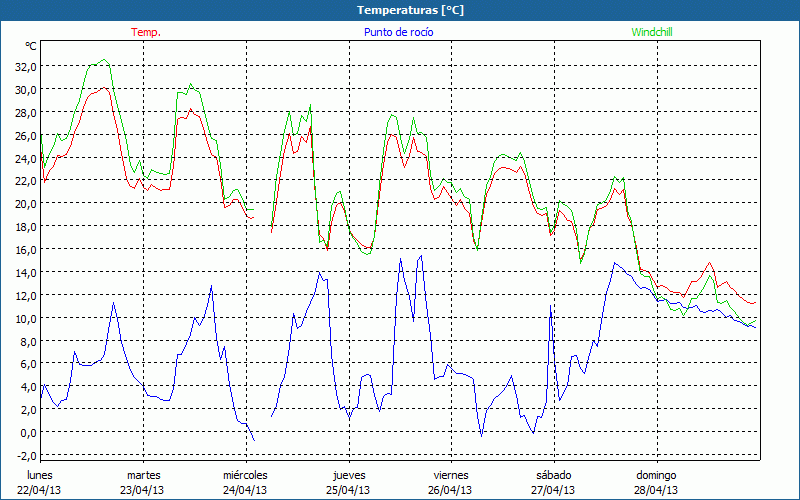This screenshot has height=500, width=800.
Task: Click the 'Temperaturas [°C]' chart title
Action: tap(410, 10)
